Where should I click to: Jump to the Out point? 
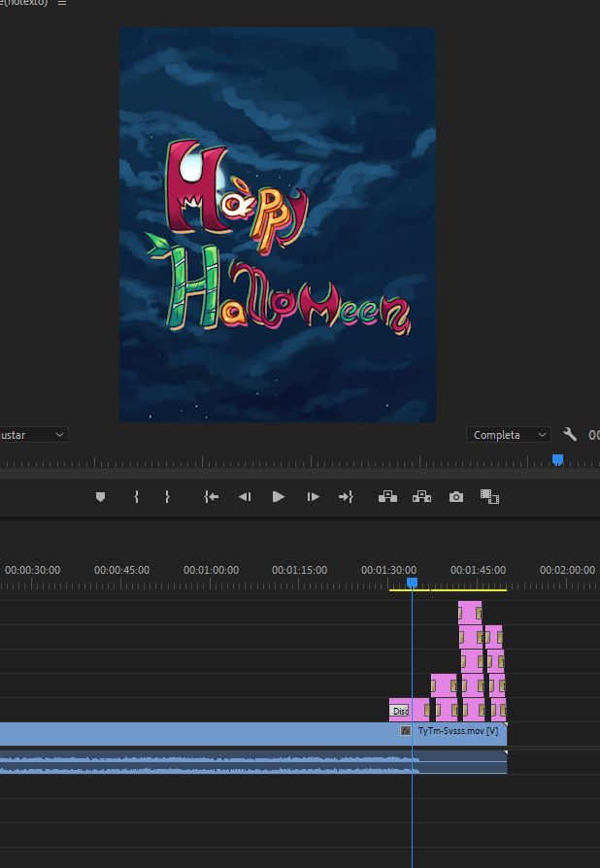pyautogui.click(x=346, y=497)
